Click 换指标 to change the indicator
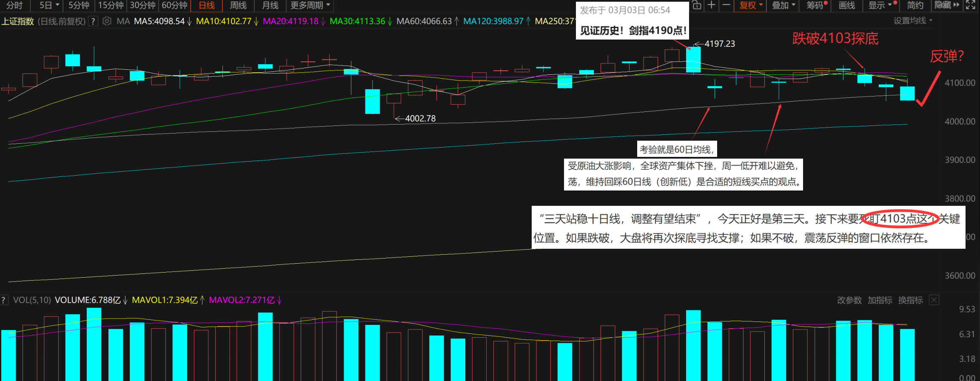Image resolution: width=980 pixels, height=381 pixels. [x=910, y=300]
